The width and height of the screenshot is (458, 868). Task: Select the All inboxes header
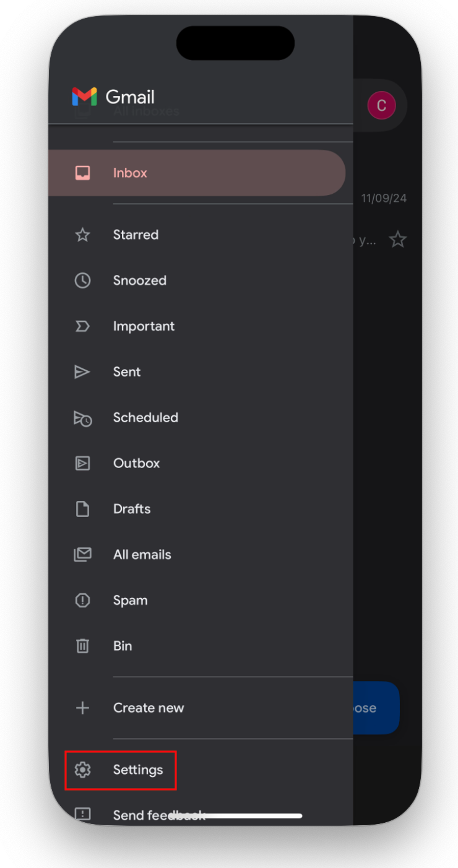146,111
